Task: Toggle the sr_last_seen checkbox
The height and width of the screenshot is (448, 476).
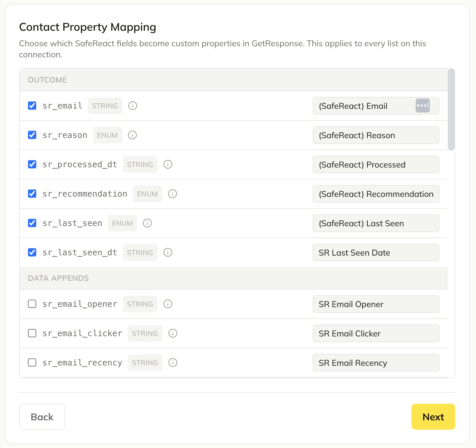Action: click(x=32, y=223)
